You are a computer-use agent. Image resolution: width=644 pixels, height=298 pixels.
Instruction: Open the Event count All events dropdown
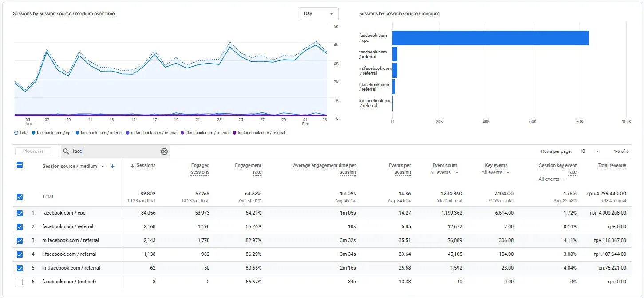(x=444, y=173)
